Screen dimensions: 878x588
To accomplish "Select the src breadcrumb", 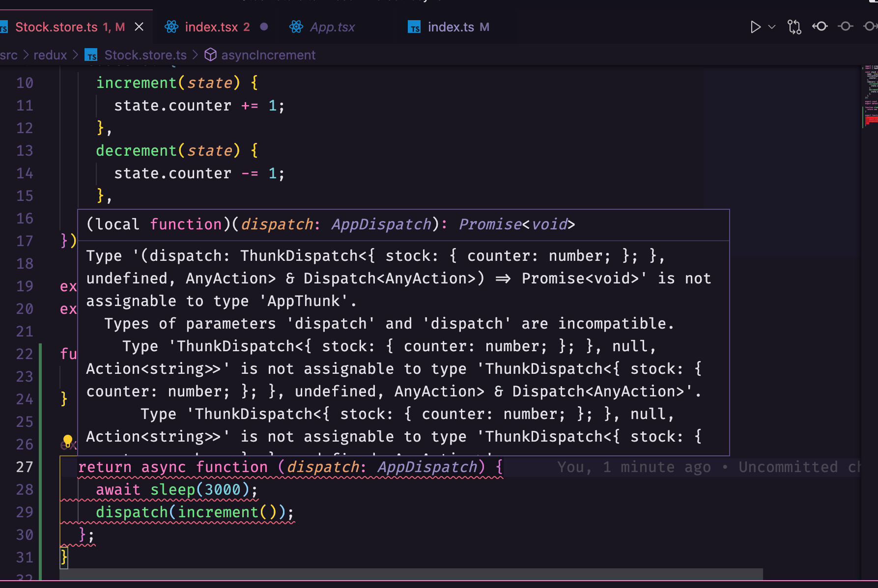I will (9, 55).
